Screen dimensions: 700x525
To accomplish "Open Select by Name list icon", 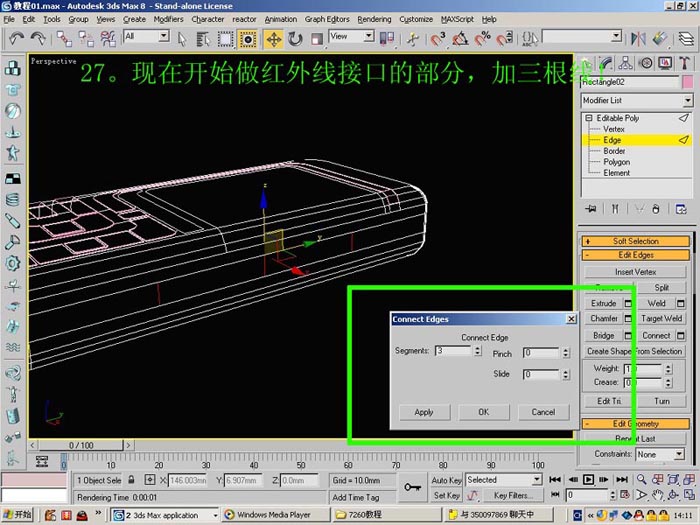I will tap(203, 39).
